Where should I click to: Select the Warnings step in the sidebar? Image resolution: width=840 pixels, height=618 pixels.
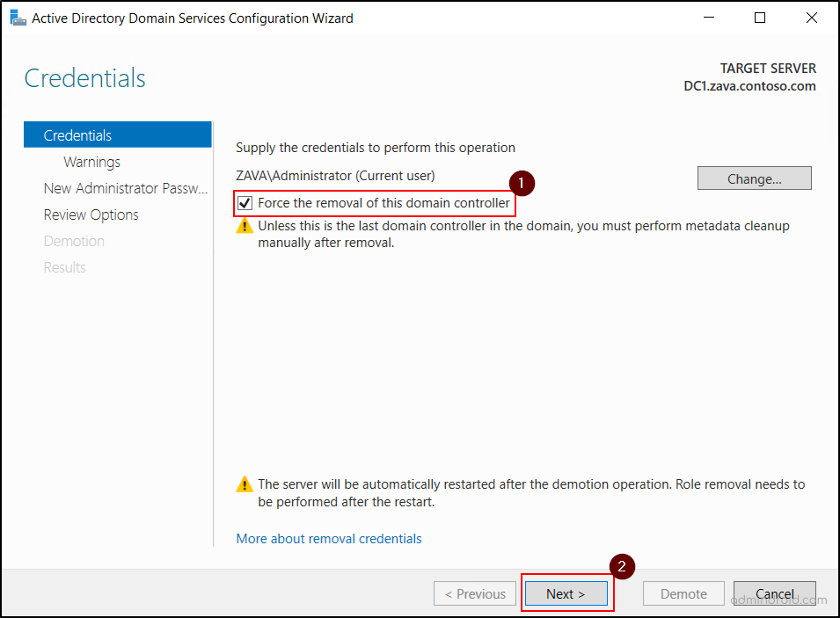coord(93,162)
